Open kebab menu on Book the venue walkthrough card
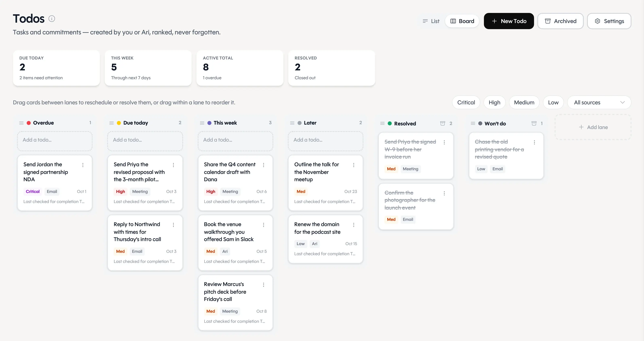 coord(264,225)
